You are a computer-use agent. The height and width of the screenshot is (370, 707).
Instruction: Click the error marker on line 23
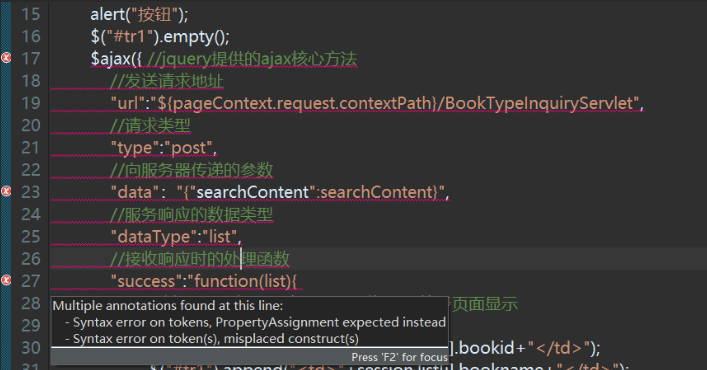(6, 191)
